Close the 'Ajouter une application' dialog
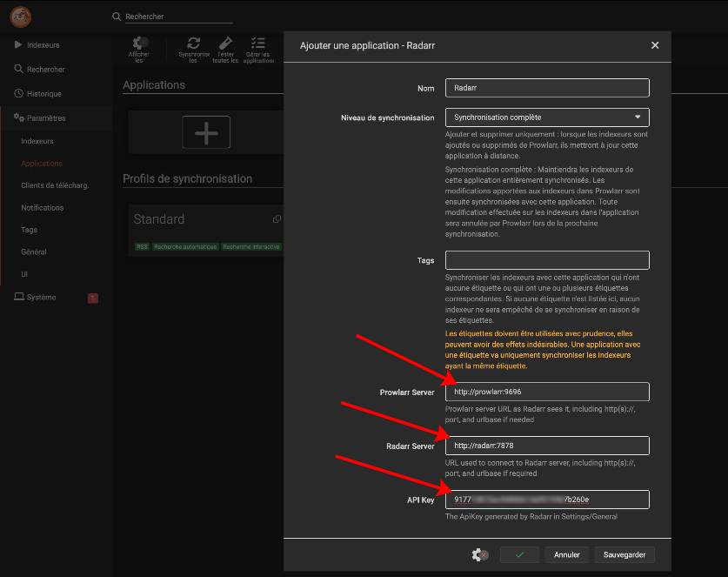Screen dimensions: 728x577 click(x=655, y=45)
